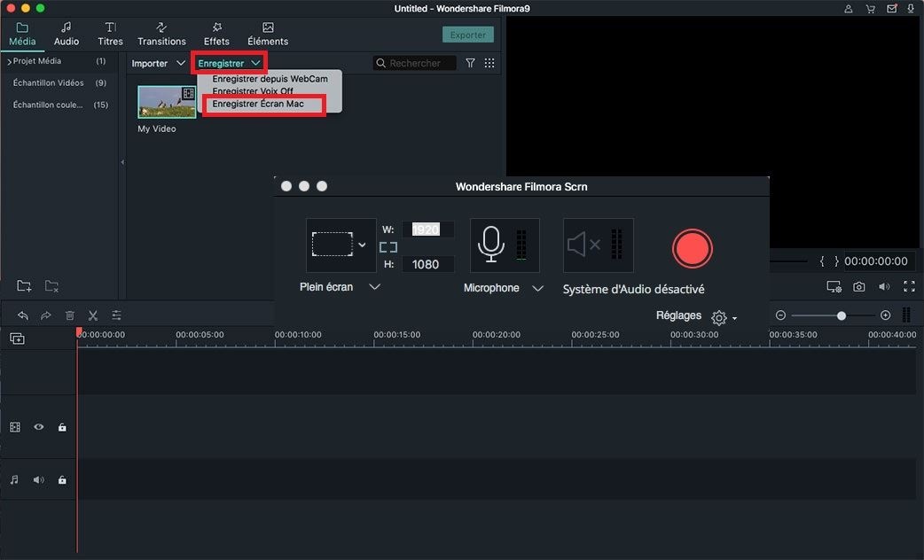This screenshot has height=560, width=924.
Task: Toggle system audio in Filmora Scrn
Action: tap(599, 245)
